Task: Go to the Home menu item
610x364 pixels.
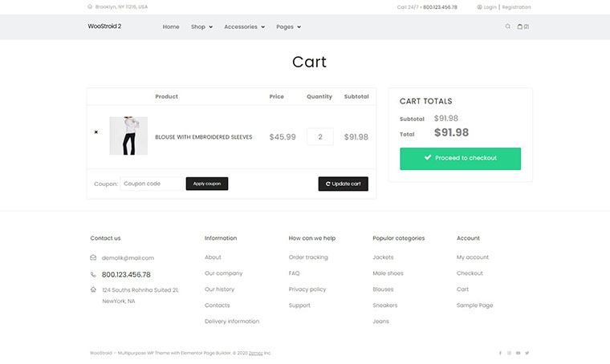Action: (171, 26)
